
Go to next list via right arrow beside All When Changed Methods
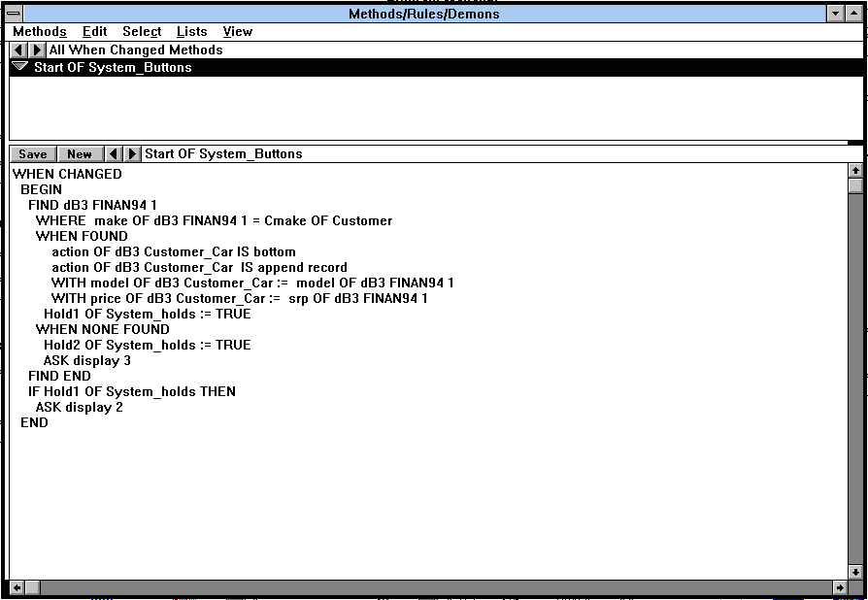click(x=37, y=50)
